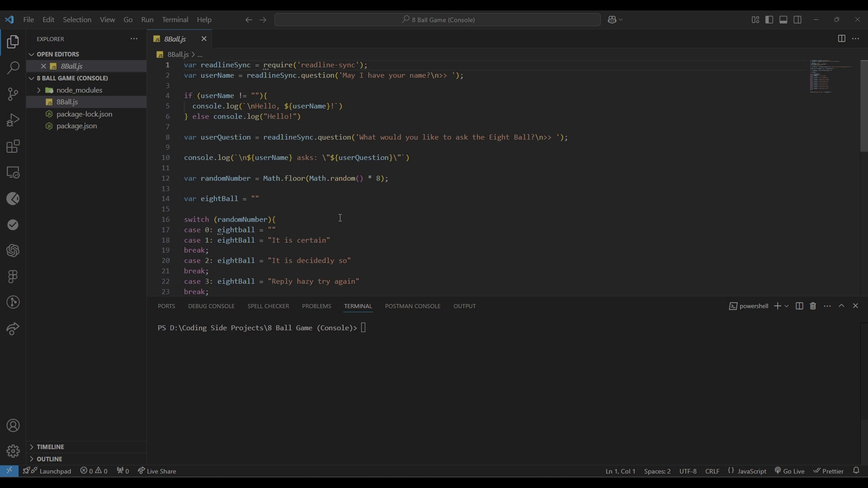868x488 pixels.
Task: Click the command center search box
Action: tap(438, 20)
